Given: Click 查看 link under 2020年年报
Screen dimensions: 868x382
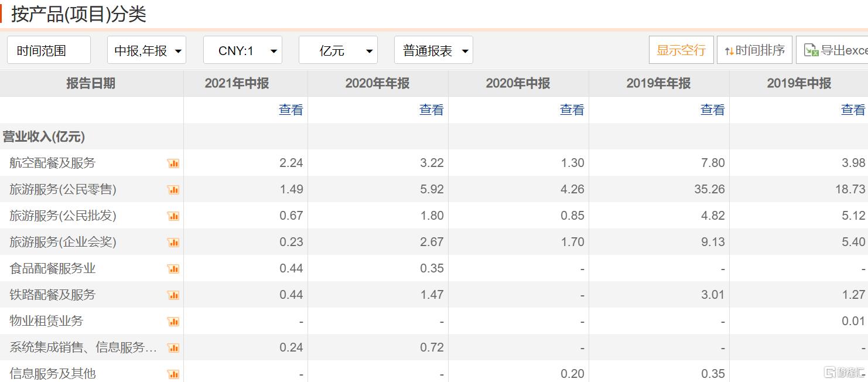Looking at the screenshot, I should tap(432, 110).
